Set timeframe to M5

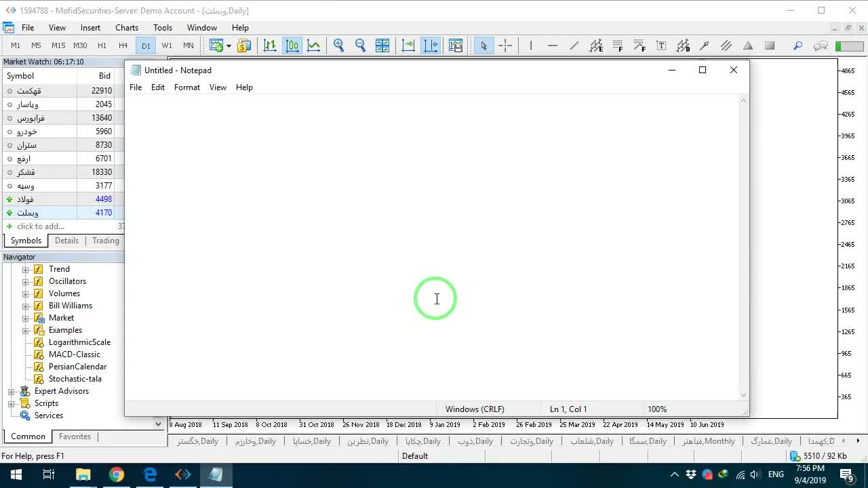point(37,45)
